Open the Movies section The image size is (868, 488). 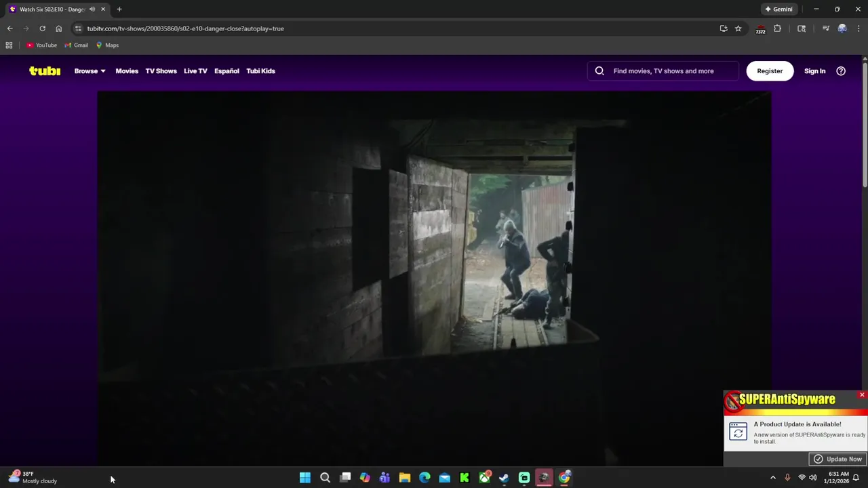127,70
